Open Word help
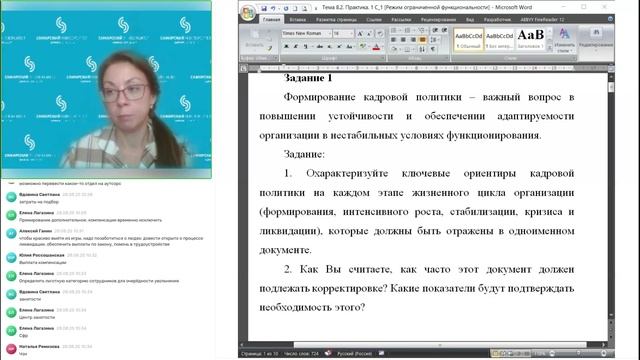 pyautogui.click(x=610, y=19)
